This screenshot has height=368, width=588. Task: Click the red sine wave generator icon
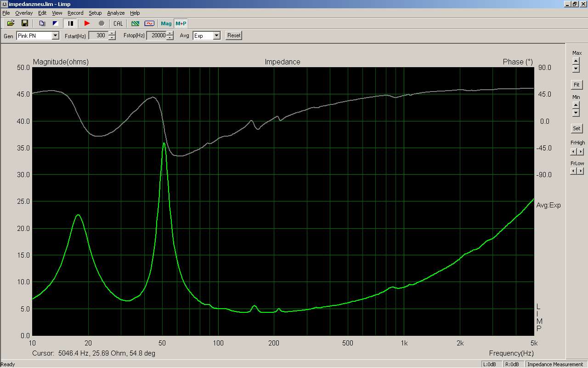click(x=149, y=23)
